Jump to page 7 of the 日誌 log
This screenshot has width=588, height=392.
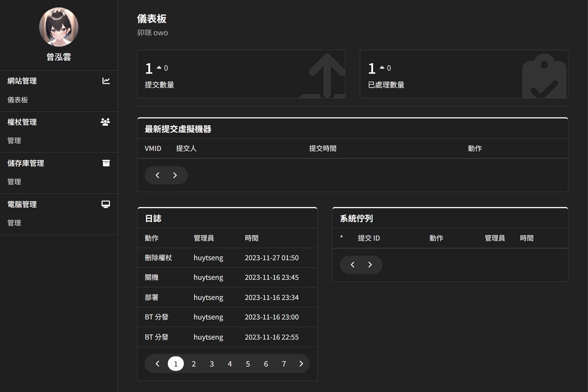coord(284,364)
